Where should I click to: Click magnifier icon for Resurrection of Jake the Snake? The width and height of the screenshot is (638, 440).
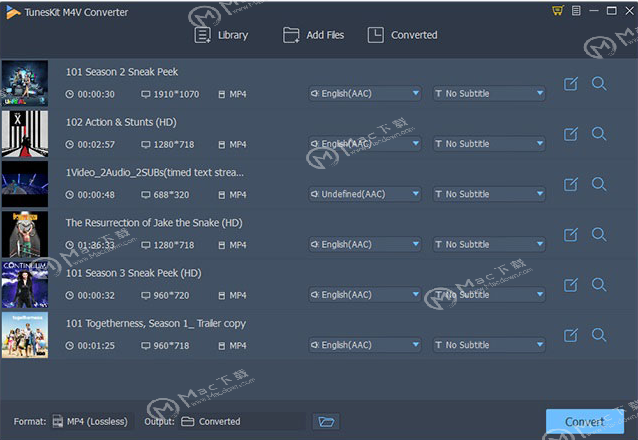[599, 234]
